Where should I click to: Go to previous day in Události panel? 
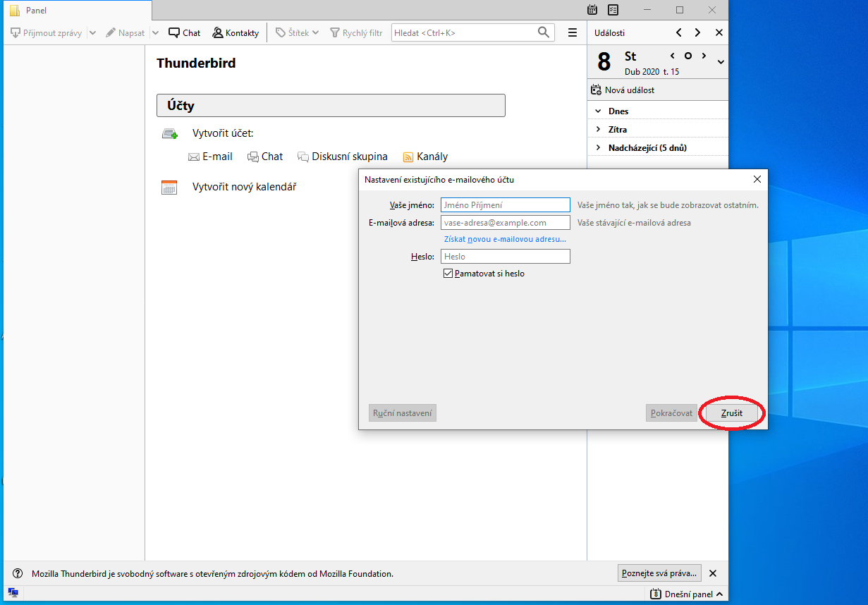tap(678, 33)
